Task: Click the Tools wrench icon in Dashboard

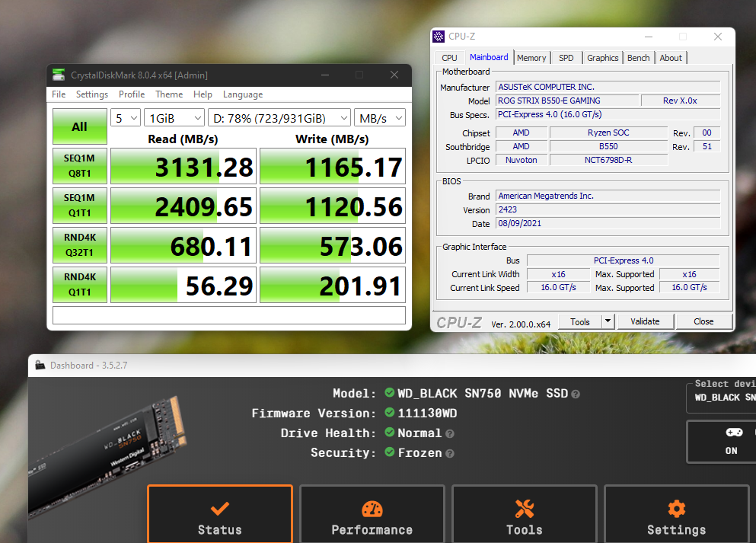Action: [x=524, y=508]
